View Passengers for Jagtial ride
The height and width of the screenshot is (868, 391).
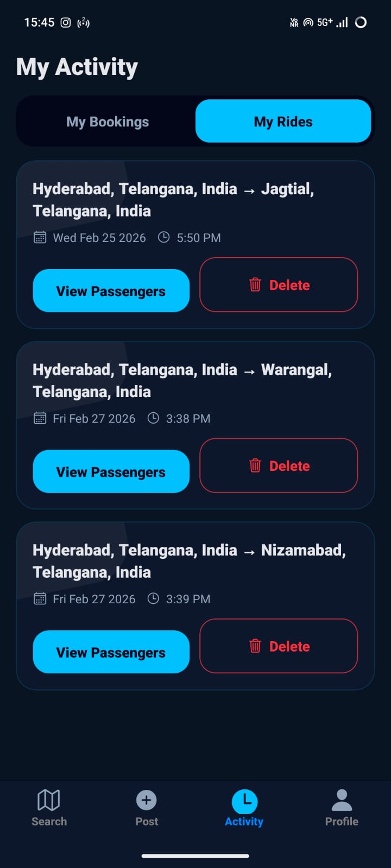click(x=111, y=291)
